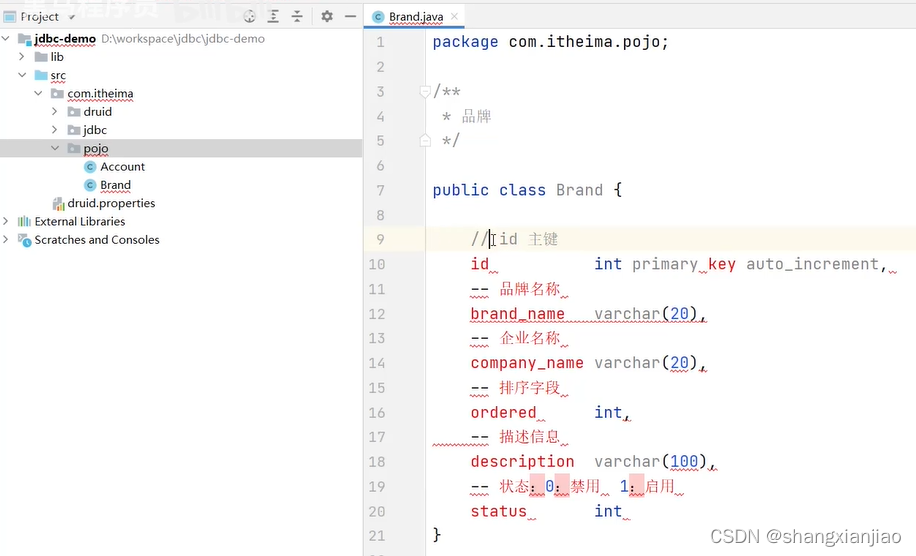
Task: Expand the lib folder
Action: point(22,57)
